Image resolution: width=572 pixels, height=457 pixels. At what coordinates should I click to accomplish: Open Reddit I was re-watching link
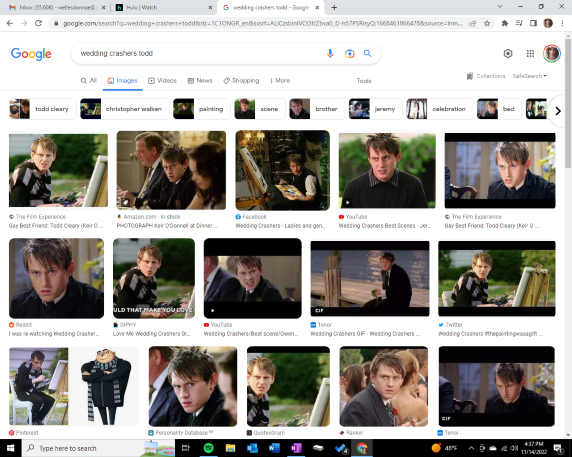(x=54, y=334)
